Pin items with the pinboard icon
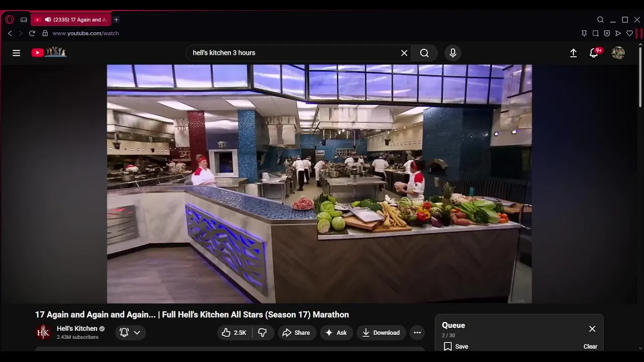 tap(584, 33)
